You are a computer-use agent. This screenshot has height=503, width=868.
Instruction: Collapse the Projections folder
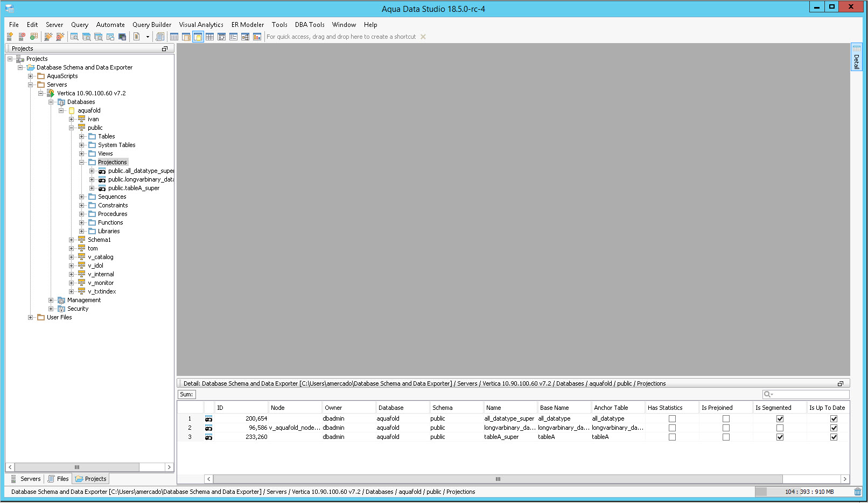click(82, 162)
